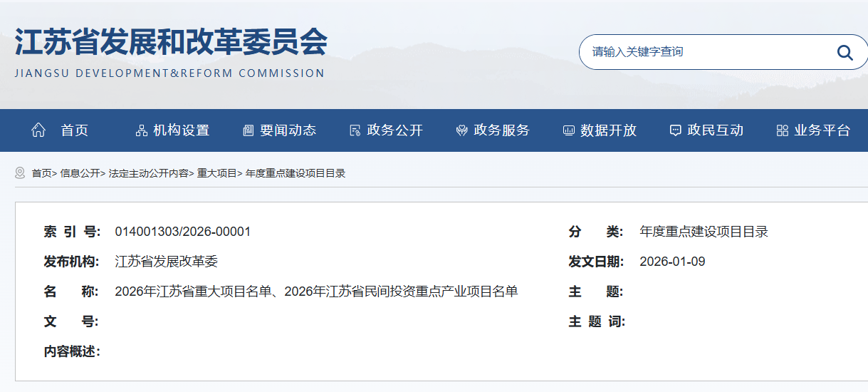Open 年度重点建设项目目录 breadcrumb link

(x=296, y=173)
